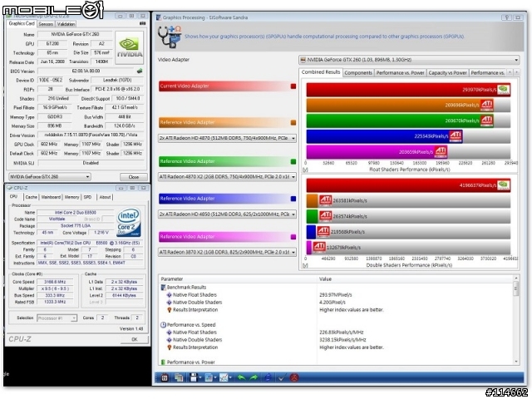
Task: Cancel with the red X icon
Action: click(x=294, y=377)
